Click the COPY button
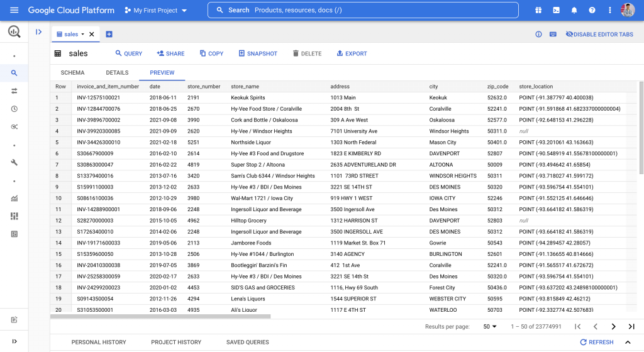Viewport: 644px width, 352px height. (211, 53)
